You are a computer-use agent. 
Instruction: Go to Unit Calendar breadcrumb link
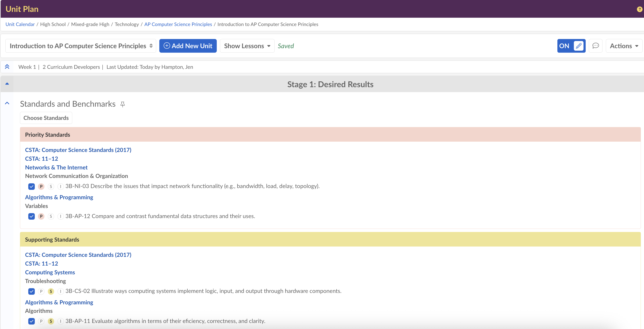click(20, 24)
